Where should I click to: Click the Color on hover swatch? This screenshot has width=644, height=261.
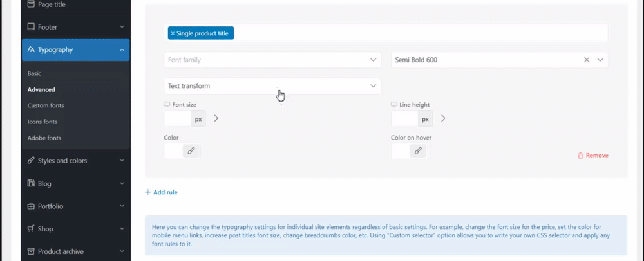pos(400,151)
